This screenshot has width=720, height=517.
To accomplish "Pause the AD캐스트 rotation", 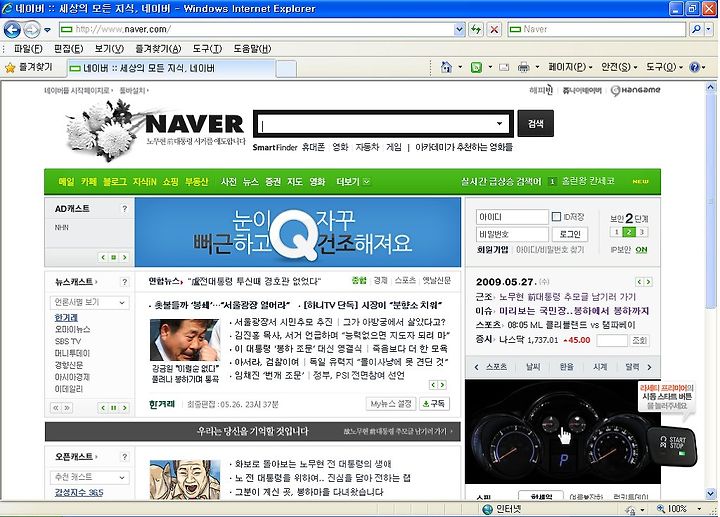I will pos(113,257).
